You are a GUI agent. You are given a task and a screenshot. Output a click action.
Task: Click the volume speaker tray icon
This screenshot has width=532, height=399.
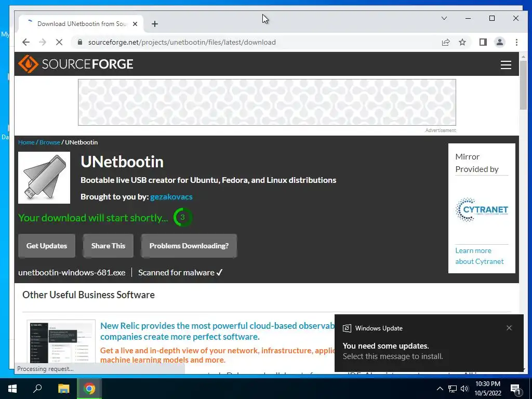464,389
